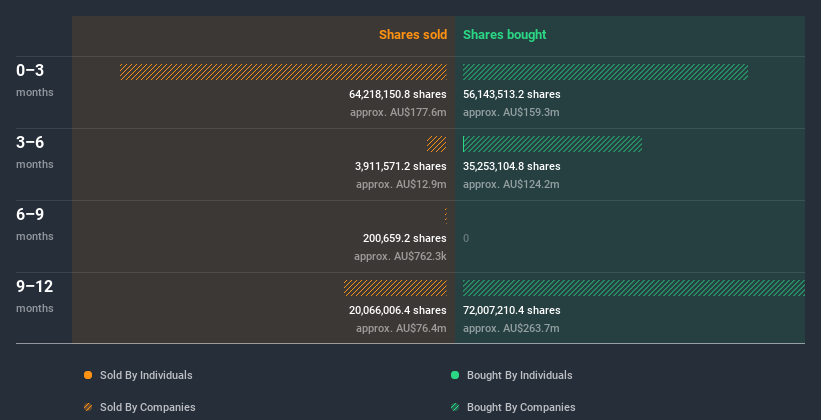Click approx. AU$762.3k amount
The width and height of the screenshot is (821, 420).
(x=401, y=256)
